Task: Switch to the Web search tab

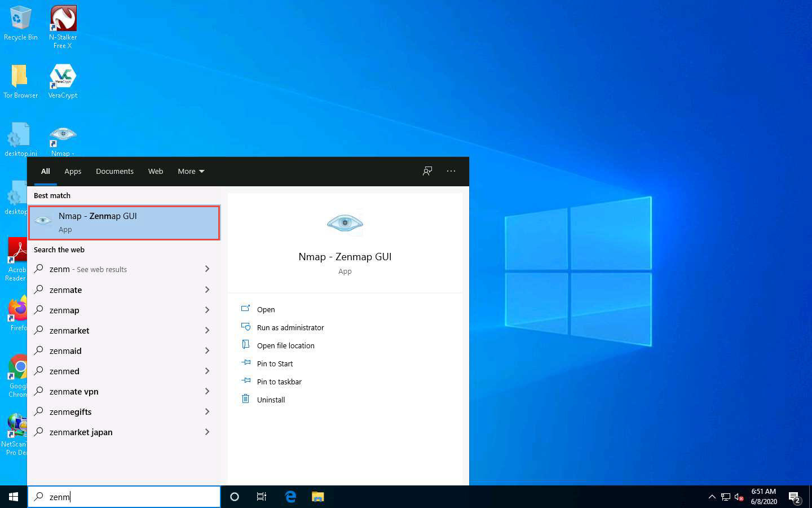Action: 156,172
